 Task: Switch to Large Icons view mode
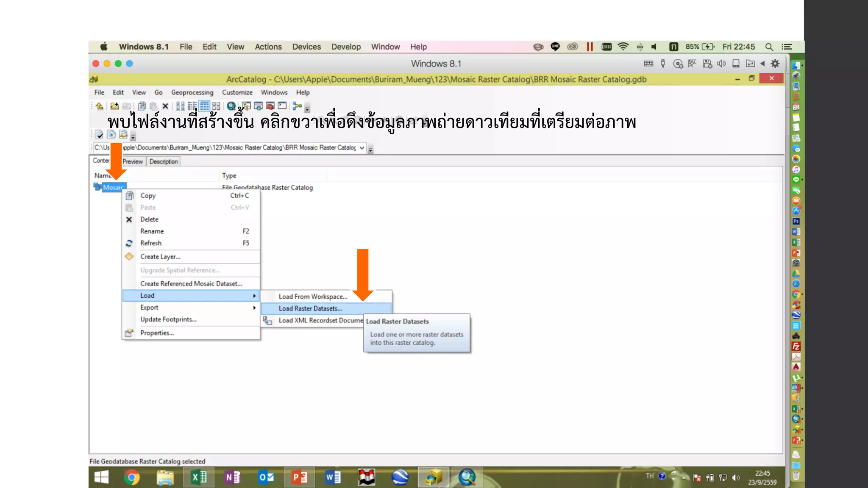click(x=180, y=106)
